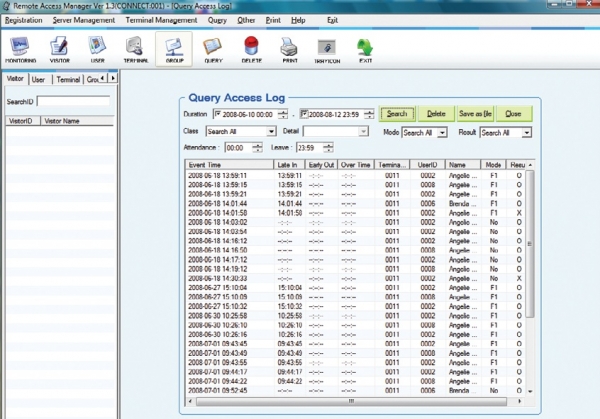
Task: Click the Group toolbar icon
Action: [x=173, y=47]
